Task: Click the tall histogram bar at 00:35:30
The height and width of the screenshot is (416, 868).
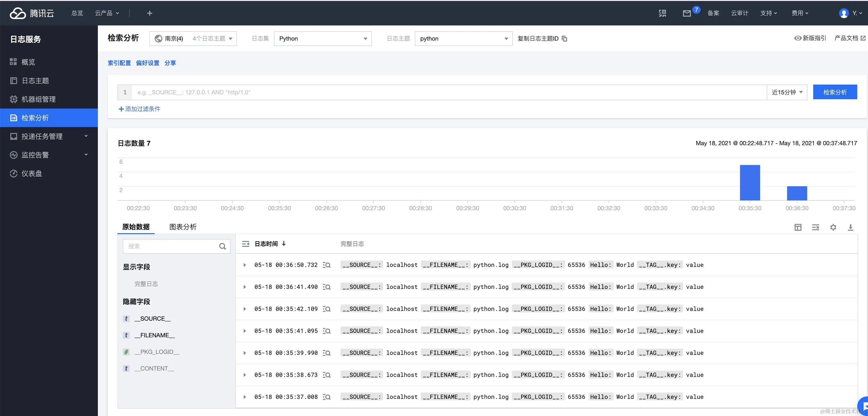Action: pyautogui.click(x=749, y=183)
